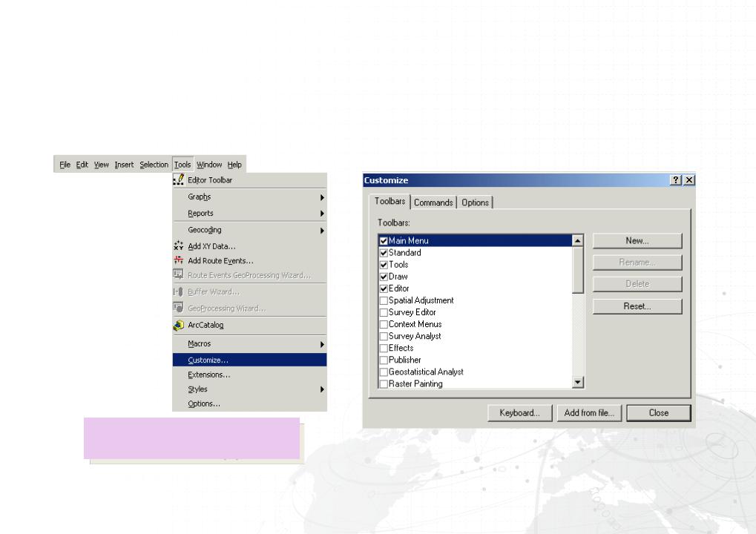Open the Help menu

pyautogui.click(x=234, y=165)
